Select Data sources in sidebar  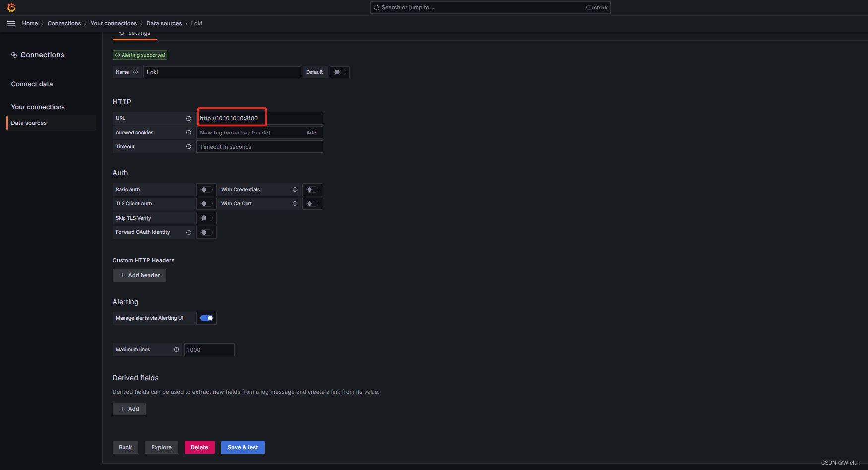click(x=52, y=123)
